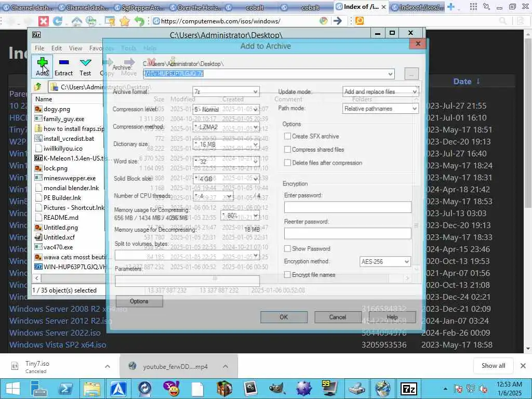Go up one folder in 7-Zip
The height and width of the screenshot is (399, 532).
tap(37, 87)
